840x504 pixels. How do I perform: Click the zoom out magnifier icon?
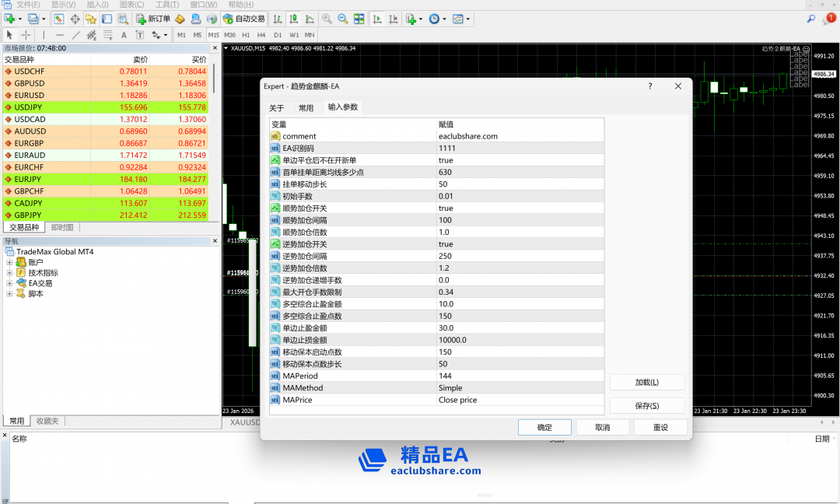point(343,19)
